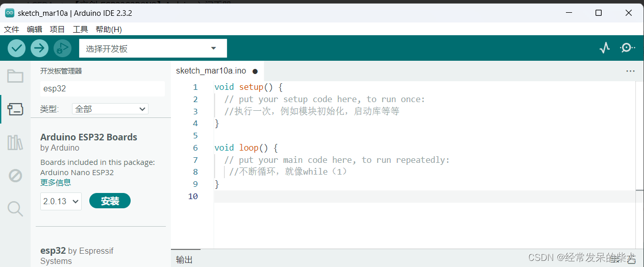Screen dimensions: 644x267
Task: Open the 项目 menu
Action: (57, 30)
